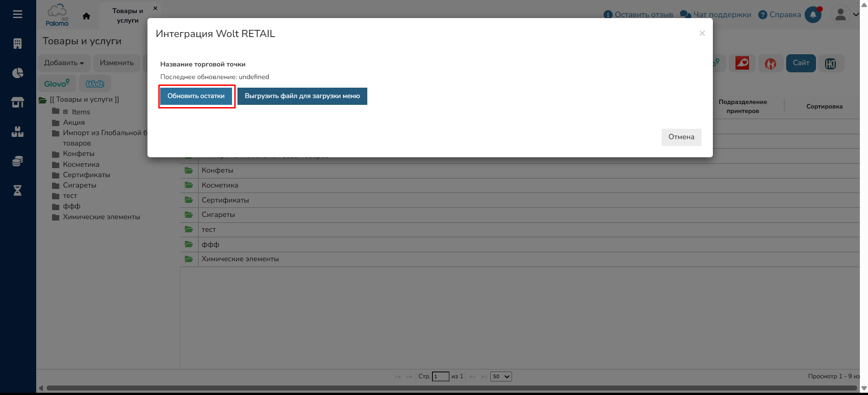Screen dimensions: 868x395
Task: Click the hourglass sidebar icon
Action: (18, 190)
